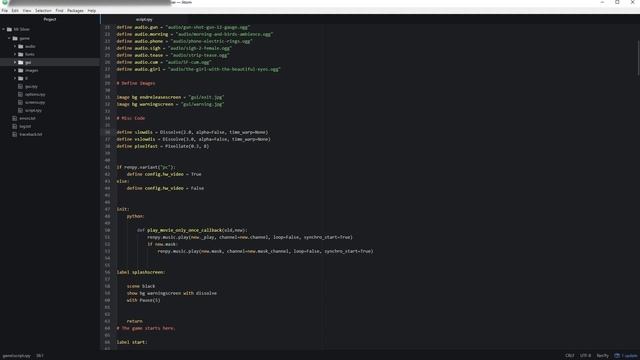Screen dimensions: 640x360
Task: Click the '# The game starts here.' comment
Action: tap(146, 328)
